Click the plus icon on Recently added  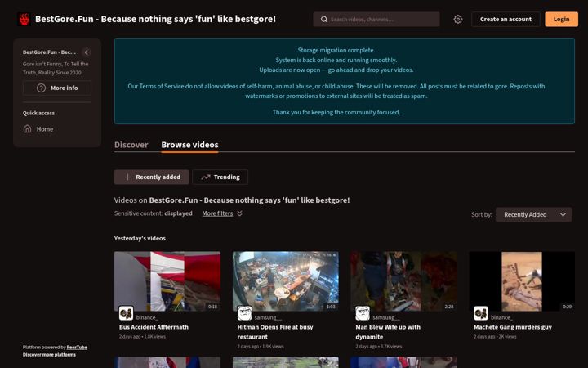click(x=127, y=177)
